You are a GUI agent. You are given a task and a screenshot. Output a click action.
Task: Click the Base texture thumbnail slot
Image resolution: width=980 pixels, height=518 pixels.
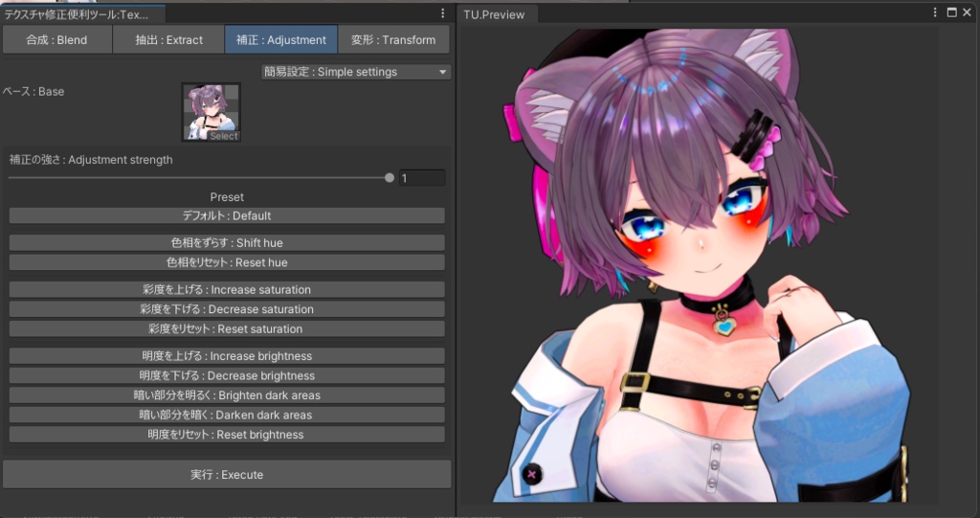(x=211, y=112)
